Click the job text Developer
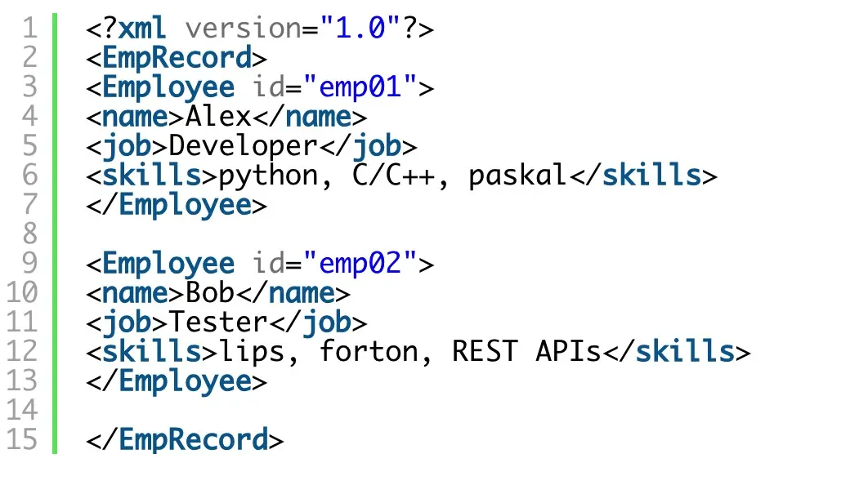The image size is (868, 485). [243, 146]
